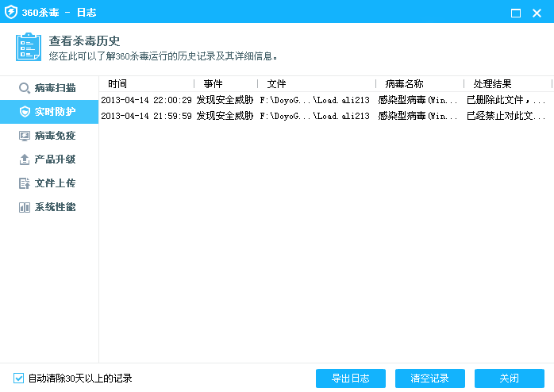The width and height of the screenshot is (554, 392).
Task: Click the monitor icon beside 病毒免疫
Action: [x=25, y=136]
